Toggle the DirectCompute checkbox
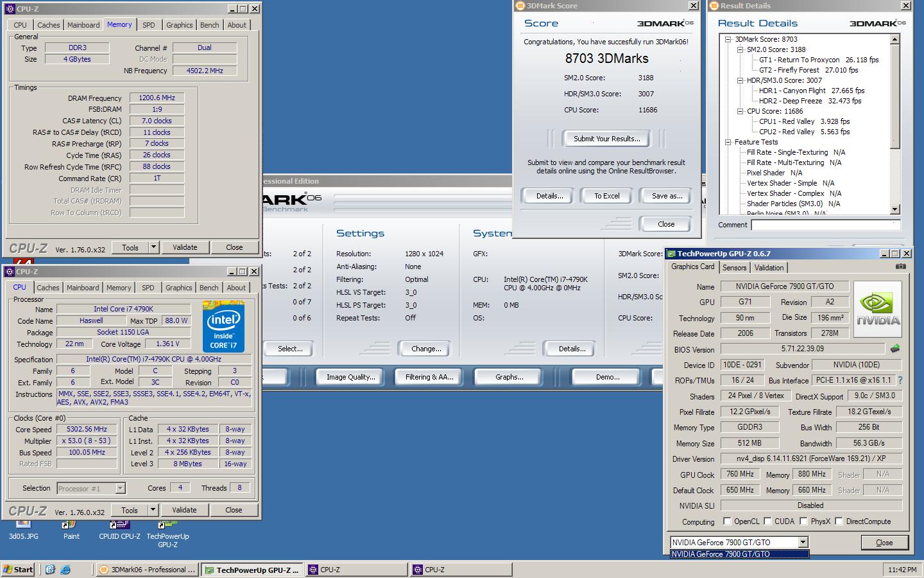 coord(838,521)
